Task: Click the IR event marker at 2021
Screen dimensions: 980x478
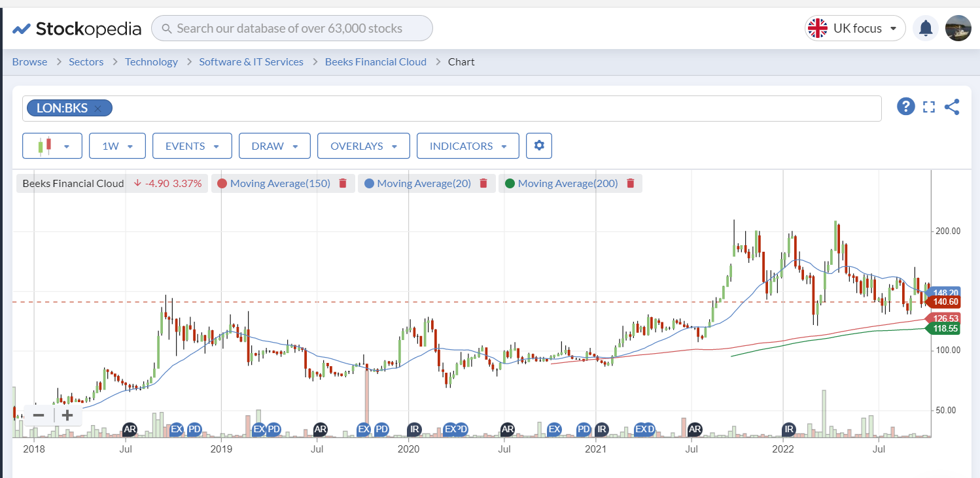Action: (x=601, y=430)
